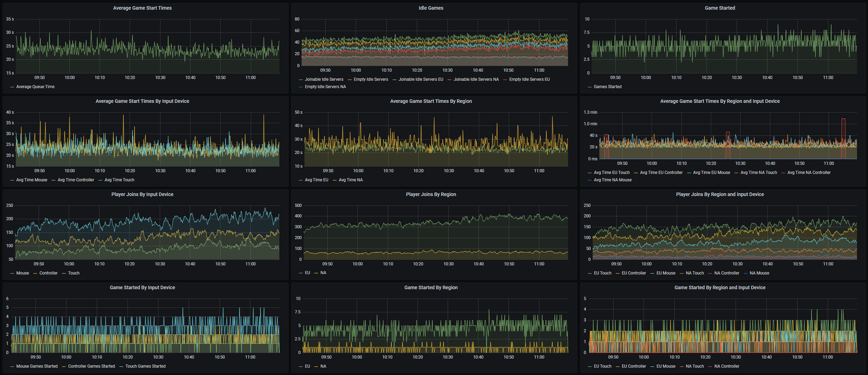Toggle NA Touch in Player Joins By Region and Input Device
This screenshot has height=375, width=868.
tap(695, 273)
